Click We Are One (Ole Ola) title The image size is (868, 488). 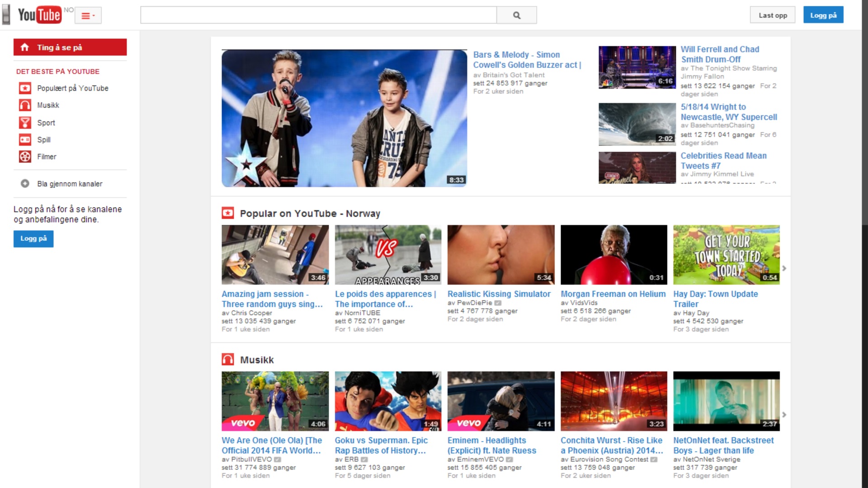click(x=272, y=445)
